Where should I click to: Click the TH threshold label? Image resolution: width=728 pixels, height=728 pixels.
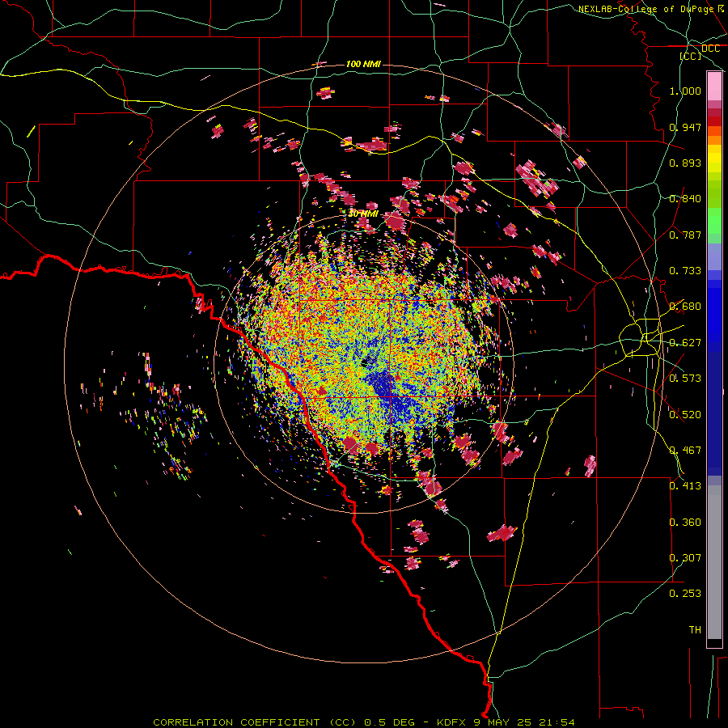pos(695,630)
